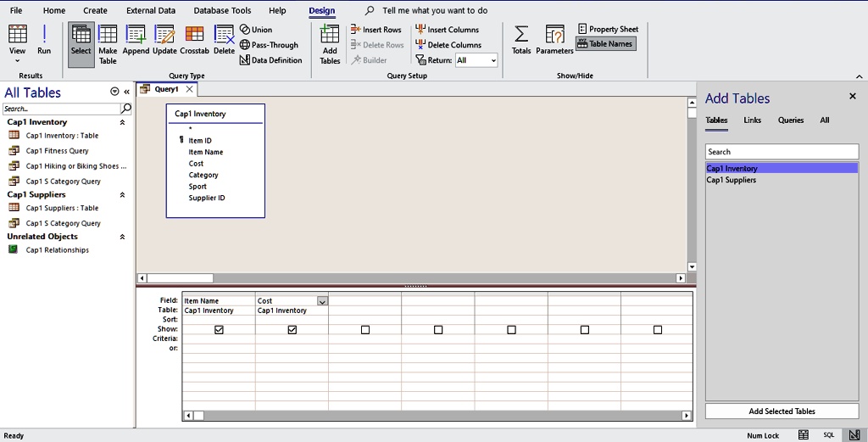Close the Add Tables pane
The height and width of the screenshot is (442, 868).
[x=853, y=97]
